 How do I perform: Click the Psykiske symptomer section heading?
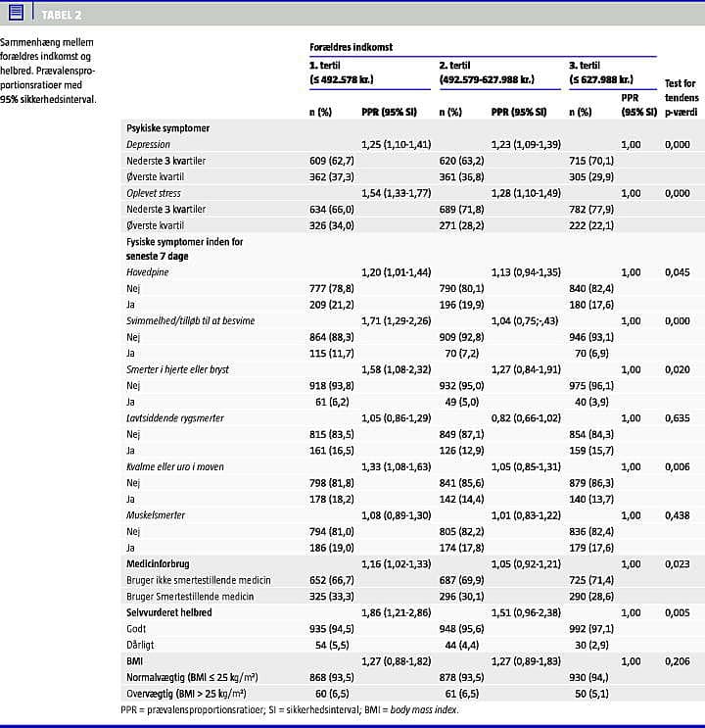pos(167,128)
